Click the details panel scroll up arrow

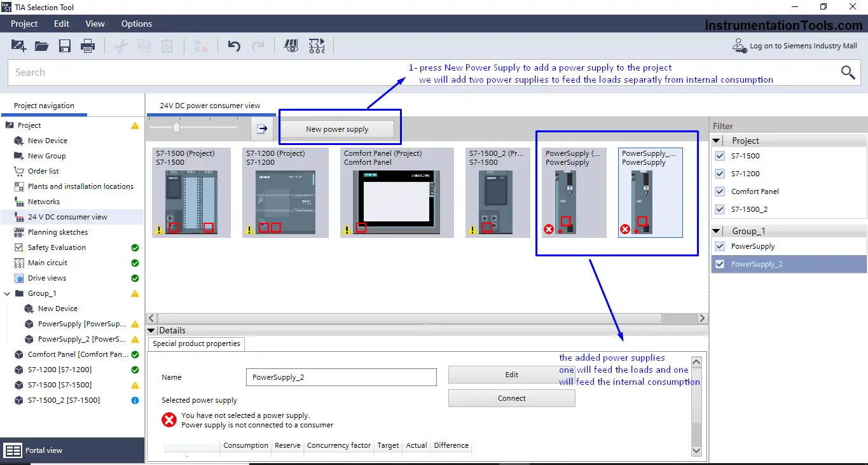coord(696,362)
